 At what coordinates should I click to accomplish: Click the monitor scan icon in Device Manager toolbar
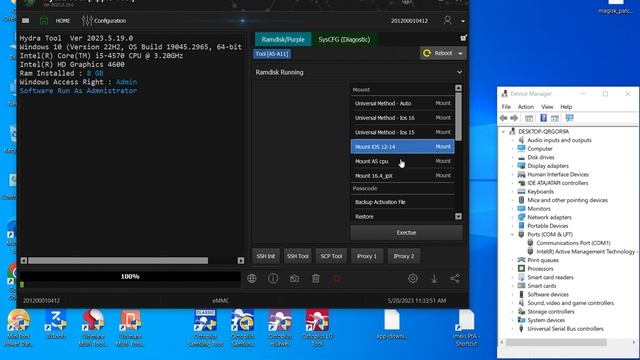coord(569,118)
